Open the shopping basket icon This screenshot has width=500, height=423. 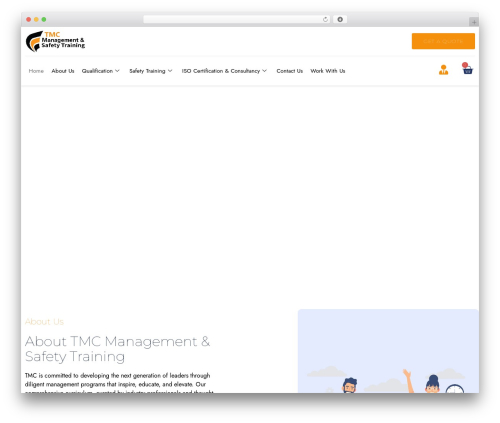(x=467, y=69)
